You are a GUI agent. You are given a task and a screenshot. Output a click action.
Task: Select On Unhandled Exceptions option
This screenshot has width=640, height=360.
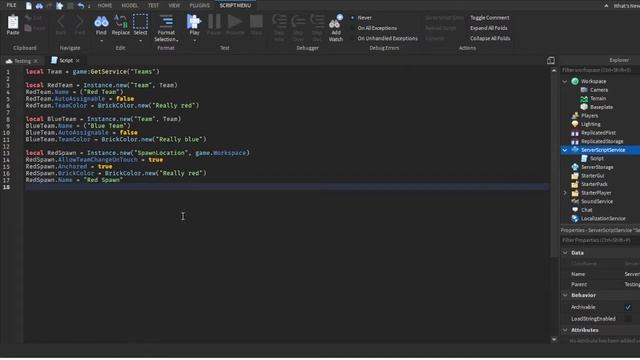click(x=387, y=38)
